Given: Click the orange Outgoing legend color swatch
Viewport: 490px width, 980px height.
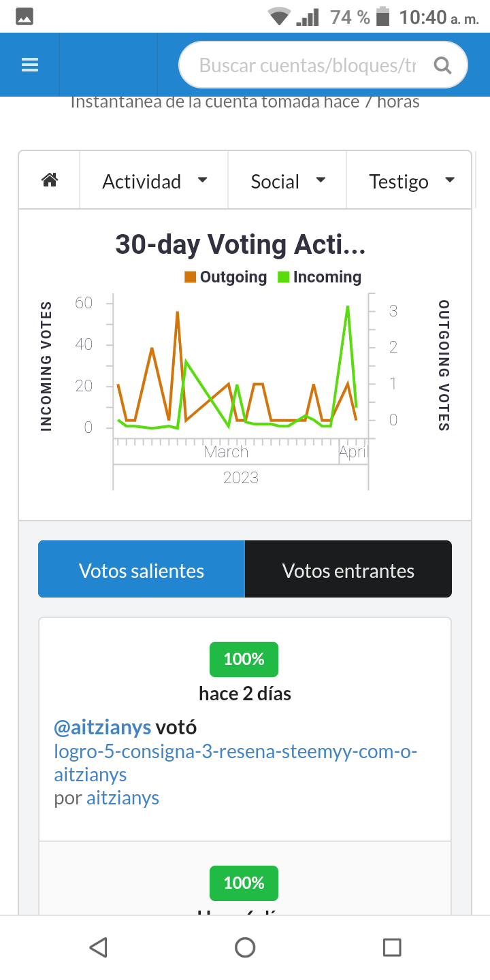Looking at the screenshot, I should (191, 277).
